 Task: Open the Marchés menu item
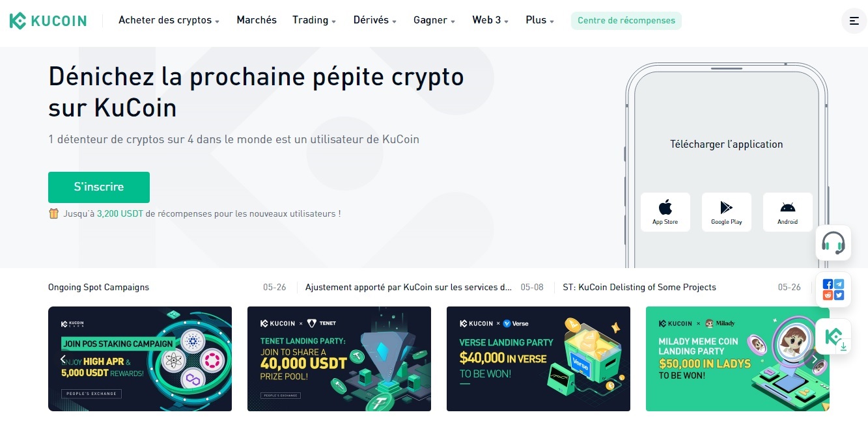[257, 20]
